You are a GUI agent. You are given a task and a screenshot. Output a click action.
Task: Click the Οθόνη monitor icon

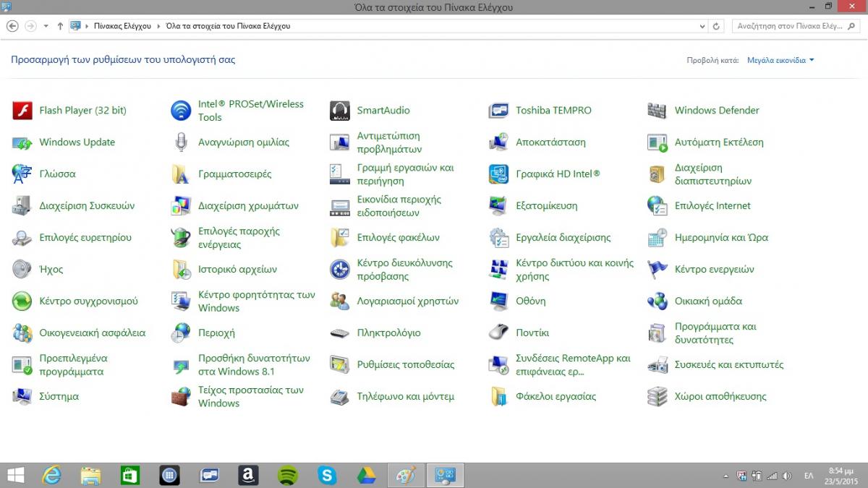pos(499,301)
